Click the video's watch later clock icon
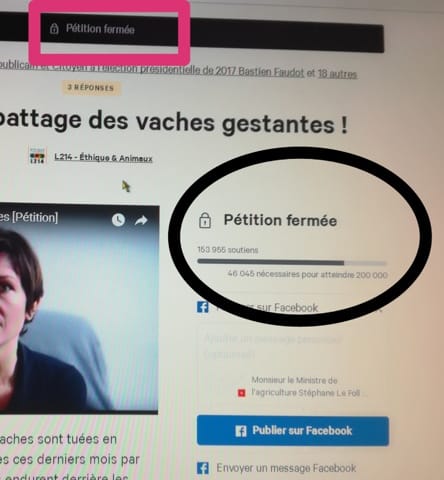The height and width of the screenshot is (480, 444). (x=118, y=220)
